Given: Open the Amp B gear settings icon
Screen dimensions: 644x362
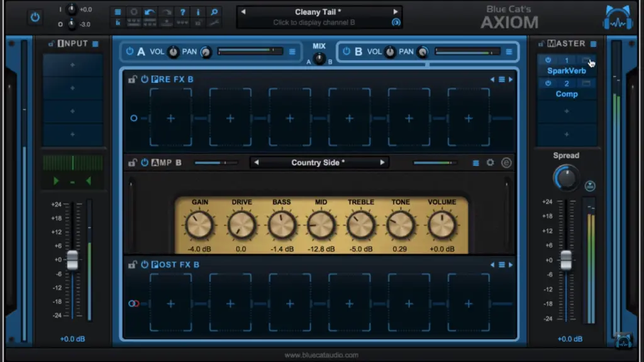Looking at the screenshot, I should pyautogui.click(x=491, y=163).
